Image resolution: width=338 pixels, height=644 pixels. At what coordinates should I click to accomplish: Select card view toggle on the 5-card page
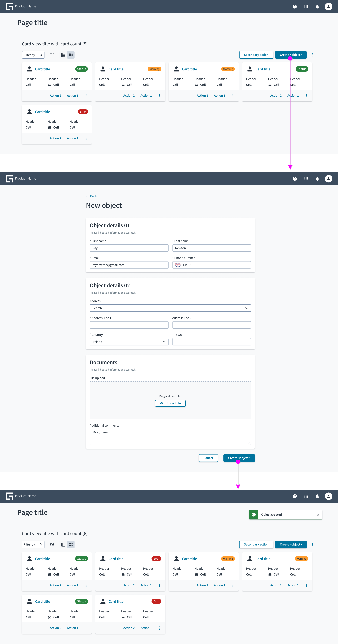tap(71, 55)
